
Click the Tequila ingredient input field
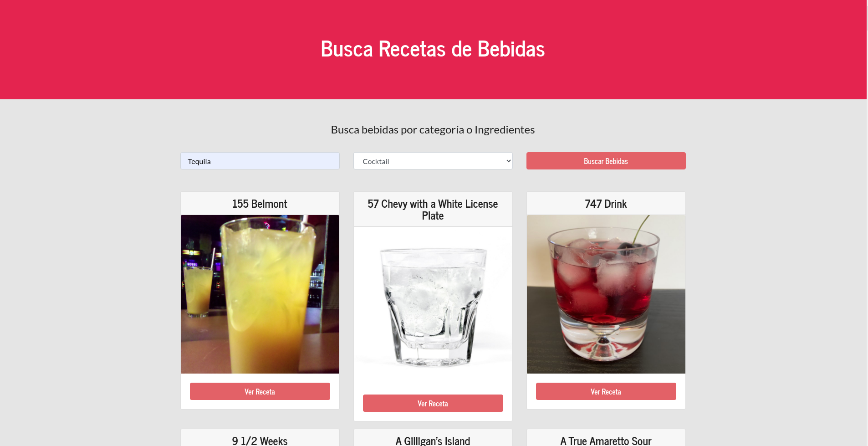pyautogui.click(x=260, y=161)
